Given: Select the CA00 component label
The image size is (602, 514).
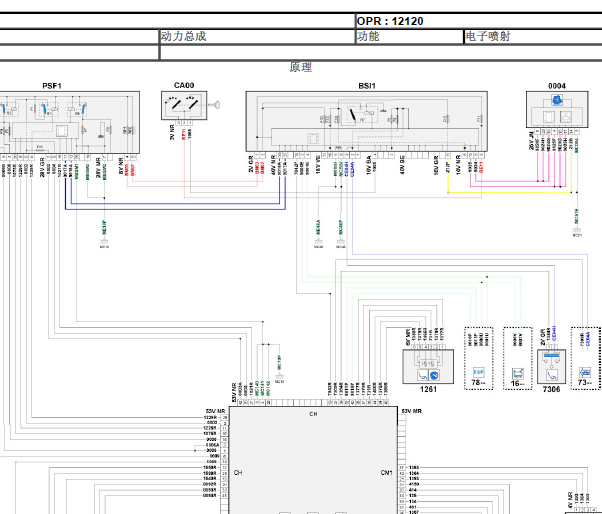Looking at the screenshot, I should point(184,86).
